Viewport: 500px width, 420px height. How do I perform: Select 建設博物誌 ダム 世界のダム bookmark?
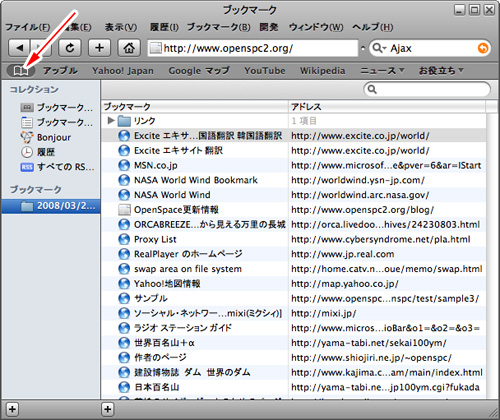[x=293, y=372]
